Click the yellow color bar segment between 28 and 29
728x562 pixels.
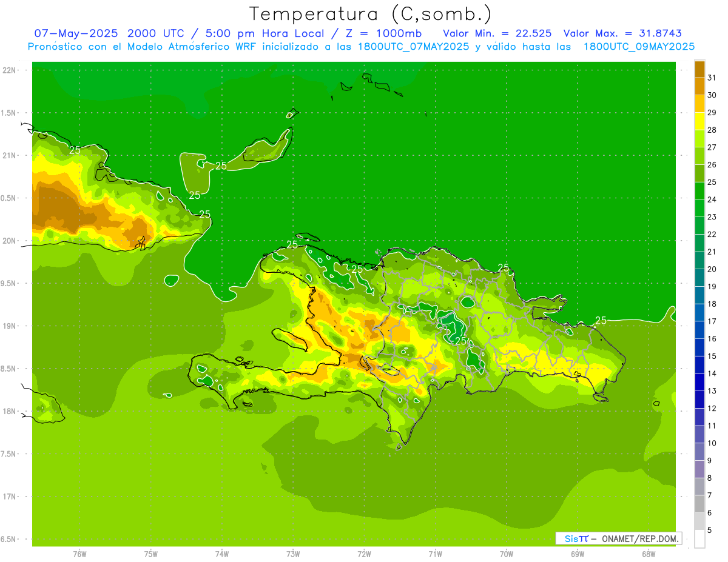click(x=699, y=121)
